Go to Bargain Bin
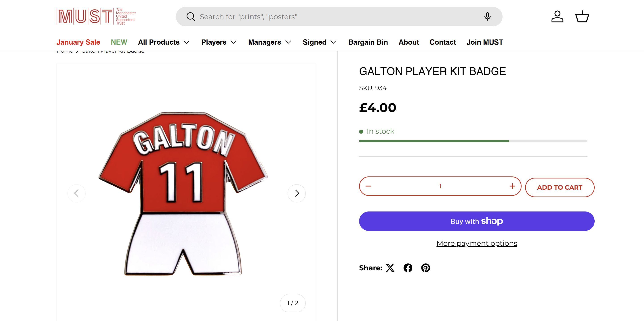The image size is (644, 321). click(x=368, y=42)
